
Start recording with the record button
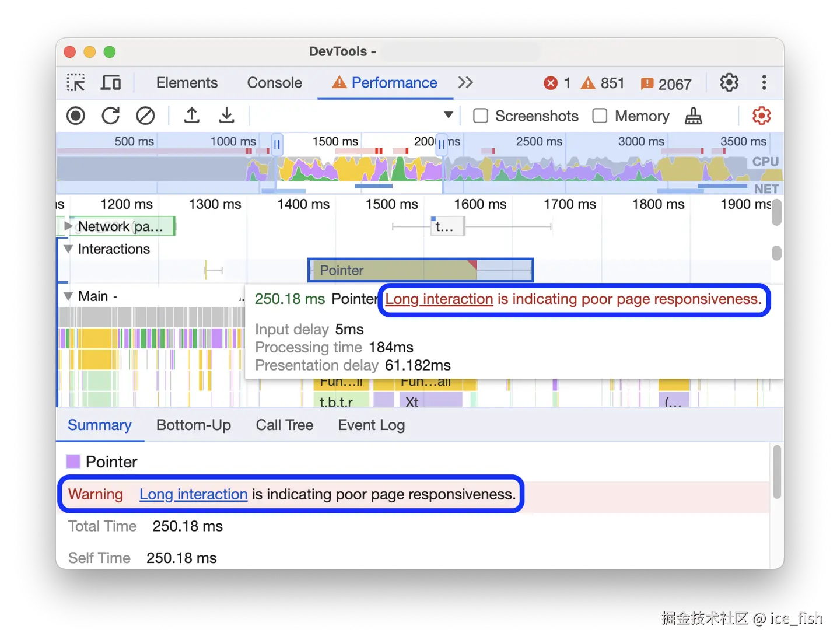75,116
